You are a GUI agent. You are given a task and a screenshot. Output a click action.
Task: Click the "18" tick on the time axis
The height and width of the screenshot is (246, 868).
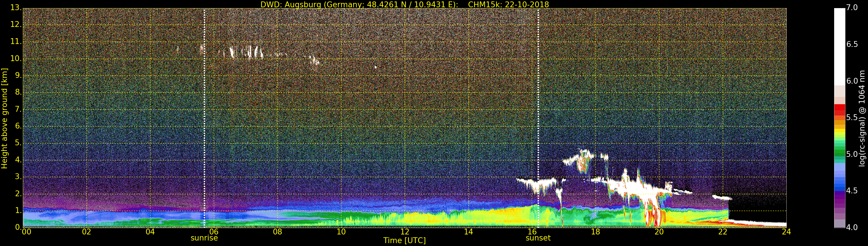pyautogui.click(x=595, y=232)
